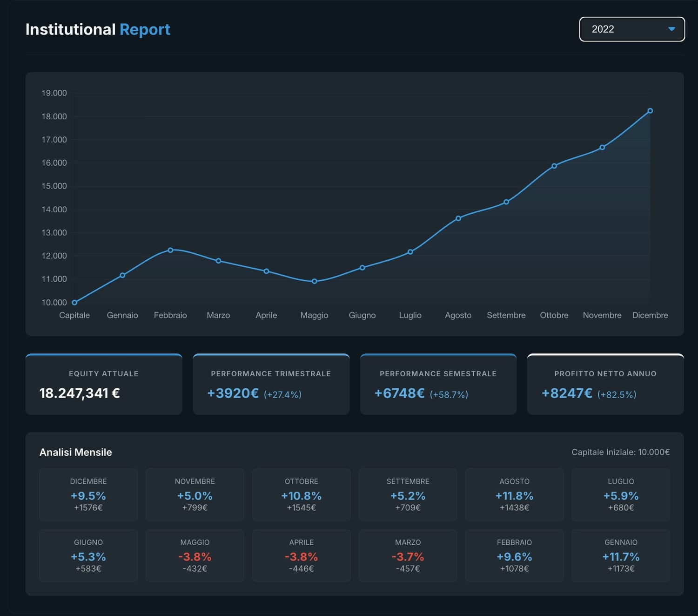Select the Performance Trimestrale +3920€ card
This screenshot has width=698, height=616.
[x=271, y=384]
